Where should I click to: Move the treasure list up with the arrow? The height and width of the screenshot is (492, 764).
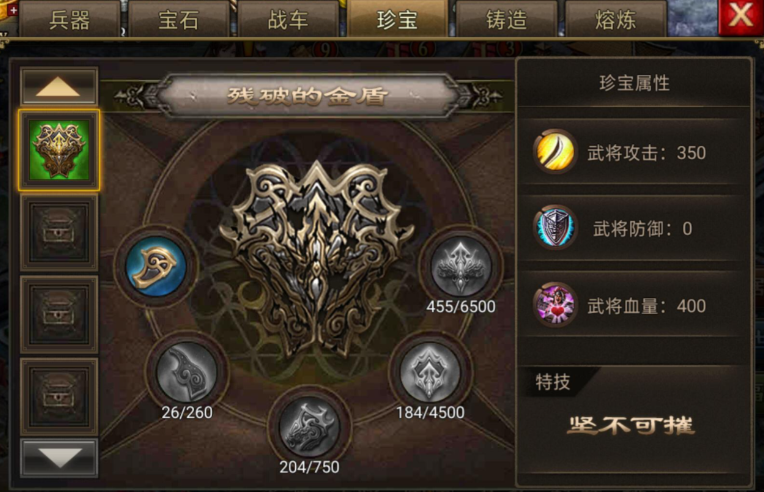pos(58,87)
